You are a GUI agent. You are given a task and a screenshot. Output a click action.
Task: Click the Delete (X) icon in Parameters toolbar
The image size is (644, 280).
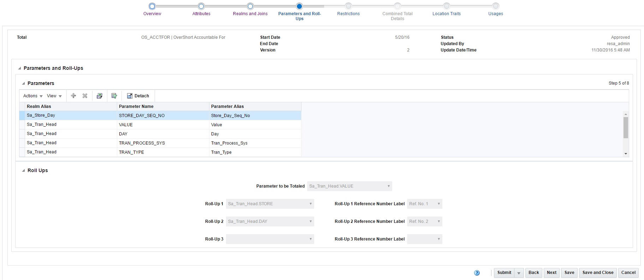pos(85,96)
